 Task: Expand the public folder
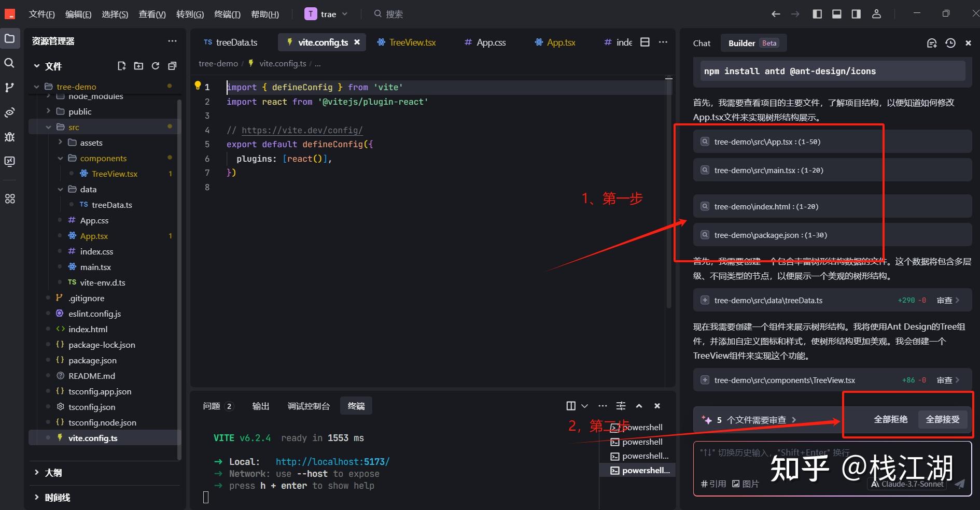coord(48,111)
